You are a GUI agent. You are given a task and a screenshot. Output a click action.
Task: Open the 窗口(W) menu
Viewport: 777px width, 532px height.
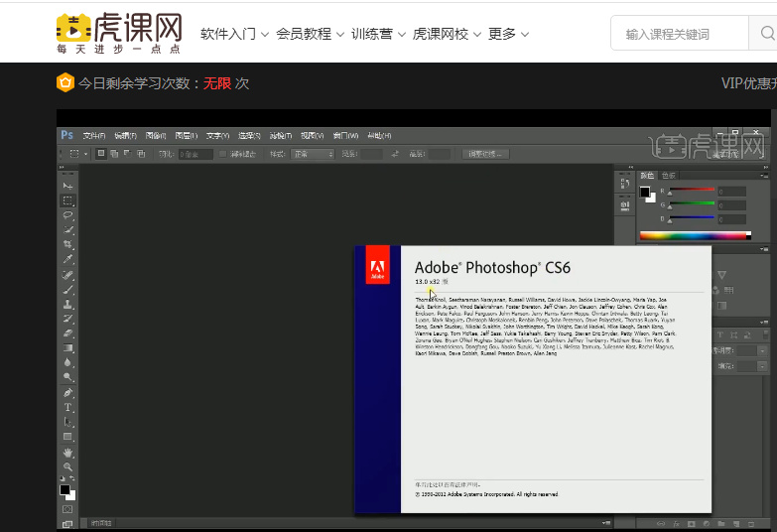point(345,135)
